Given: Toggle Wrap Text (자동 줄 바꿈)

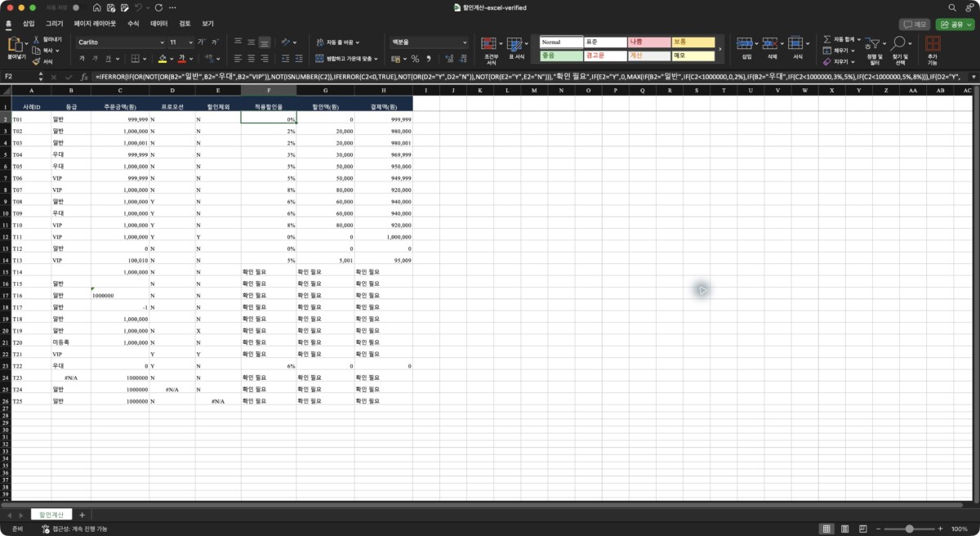Looking at the screenshot, I should [337, 42].
